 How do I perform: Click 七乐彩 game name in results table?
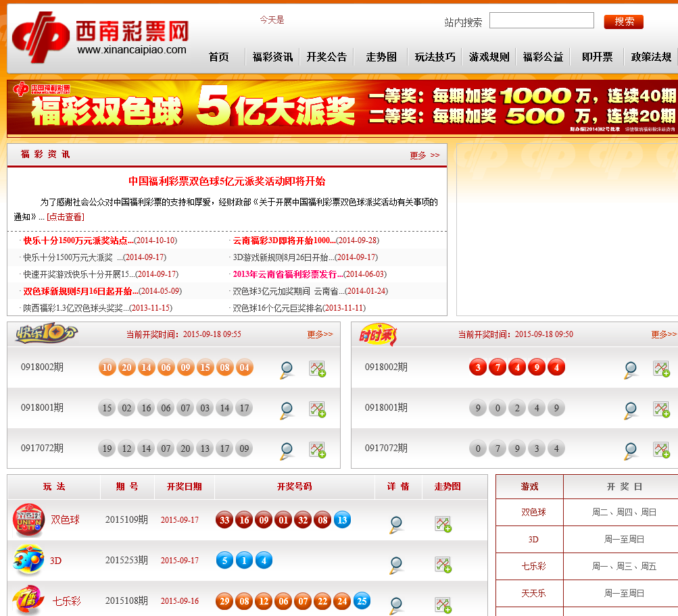tap(67, 601)
